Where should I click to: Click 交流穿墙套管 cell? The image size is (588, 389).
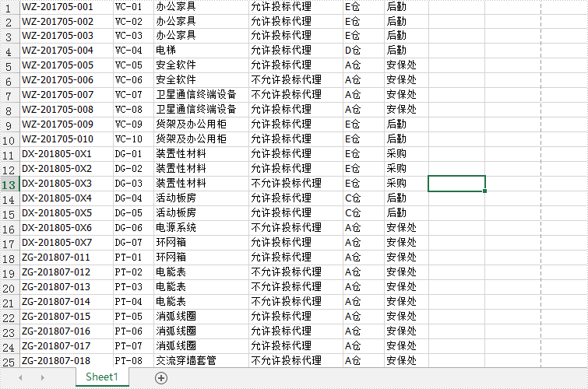tap(201, 360)
